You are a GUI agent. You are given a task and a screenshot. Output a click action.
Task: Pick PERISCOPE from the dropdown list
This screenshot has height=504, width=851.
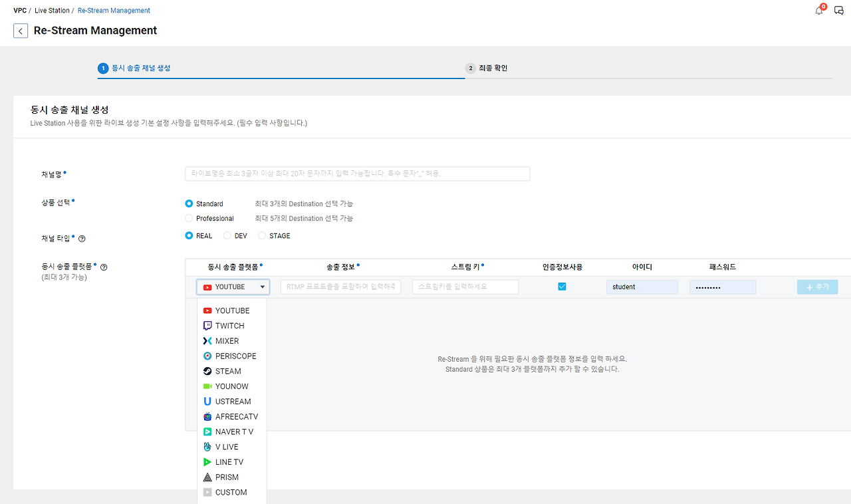[236, 356]
